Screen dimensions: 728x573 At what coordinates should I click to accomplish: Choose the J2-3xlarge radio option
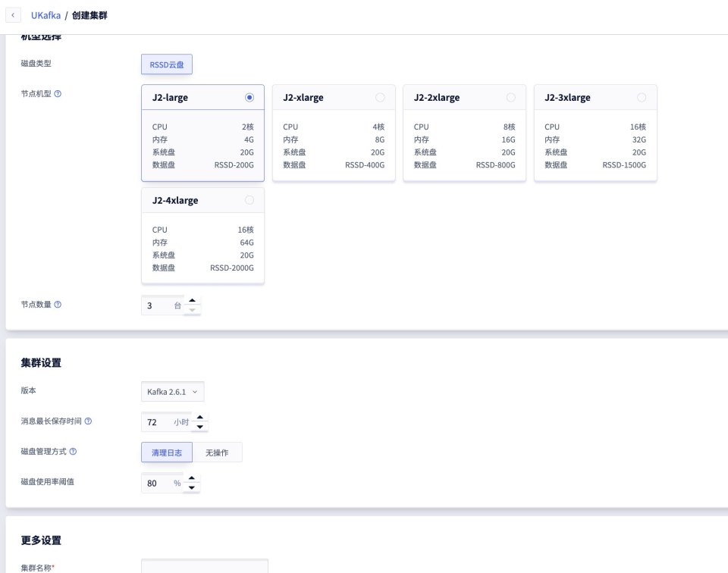tap(642, 98)
